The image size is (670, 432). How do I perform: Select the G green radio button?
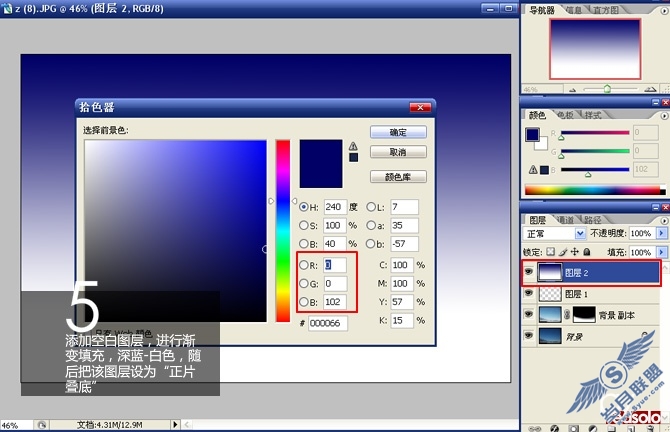[x=303, y=283]
